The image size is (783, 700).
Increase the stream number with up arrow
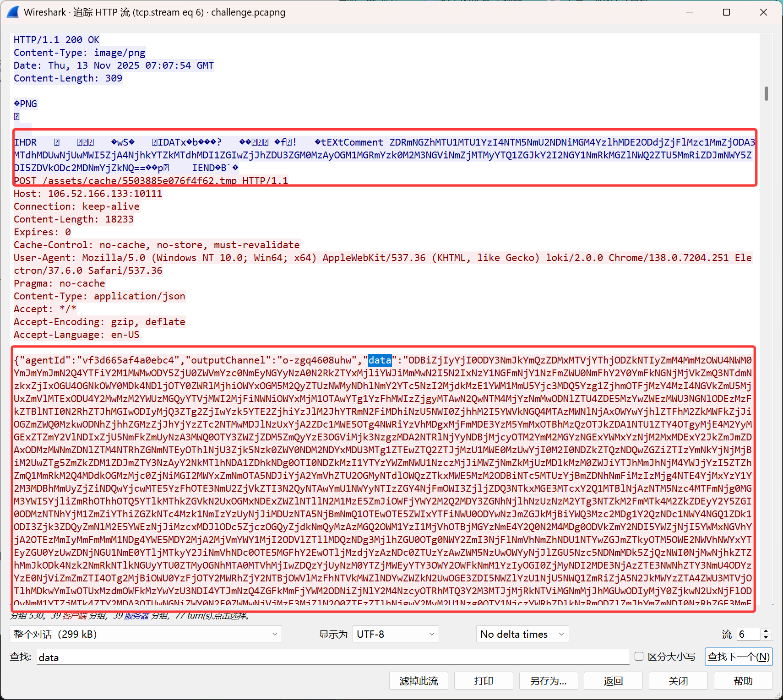point(766,631)
